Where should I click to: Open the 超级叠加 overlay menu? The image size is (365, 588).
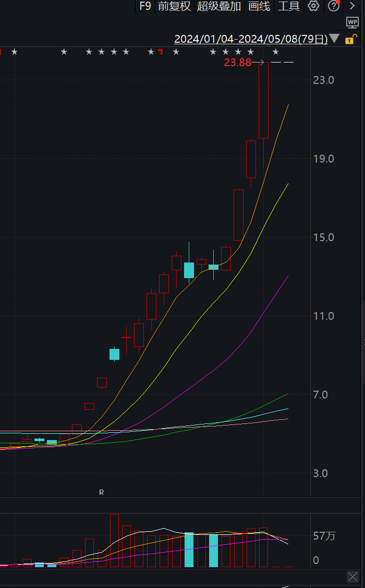(219, 6)
